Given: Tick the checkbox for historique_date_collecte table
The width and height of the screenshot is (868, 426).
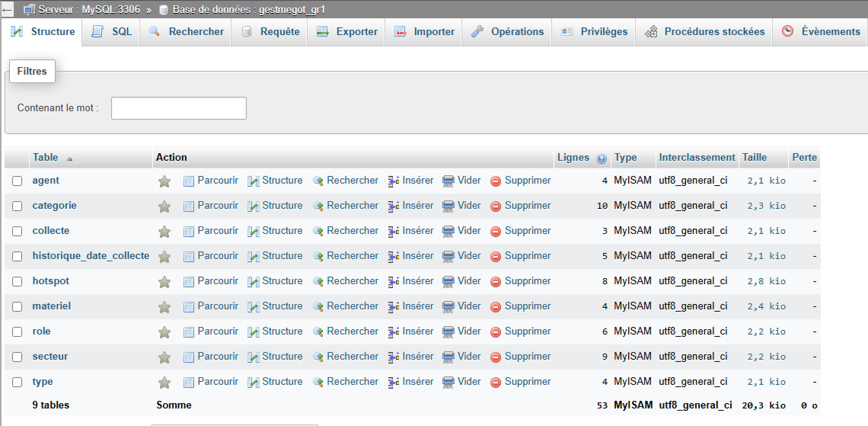Looking at the screenshot, I should coord(17,256).
